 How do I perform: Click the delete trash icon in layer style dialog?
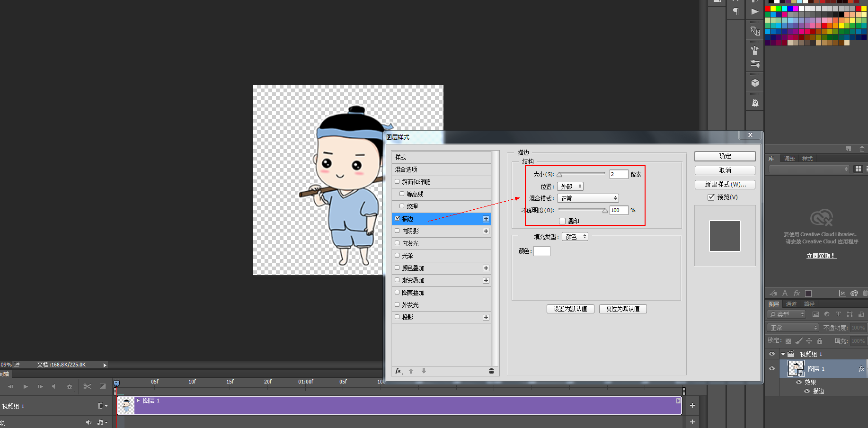[491, 371]
